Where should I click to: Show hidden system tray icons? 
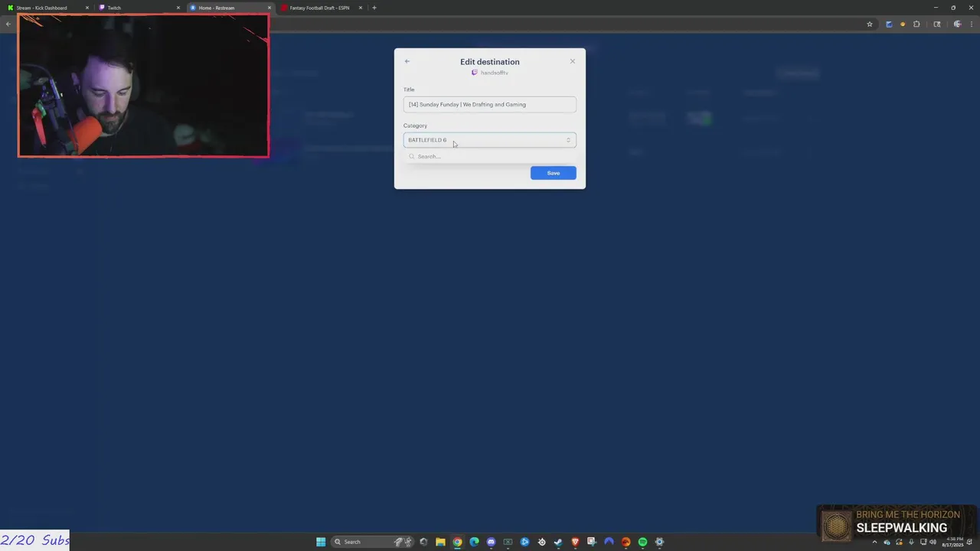tap(875, 542)
